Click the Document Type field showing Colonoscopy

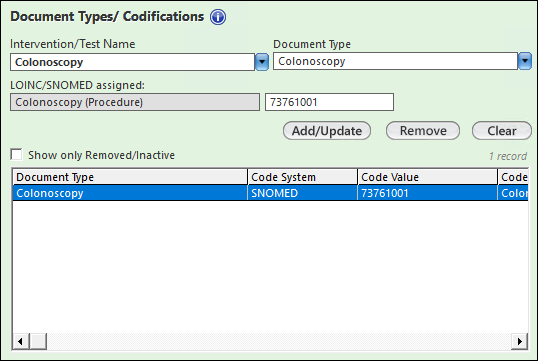[395, 61]
